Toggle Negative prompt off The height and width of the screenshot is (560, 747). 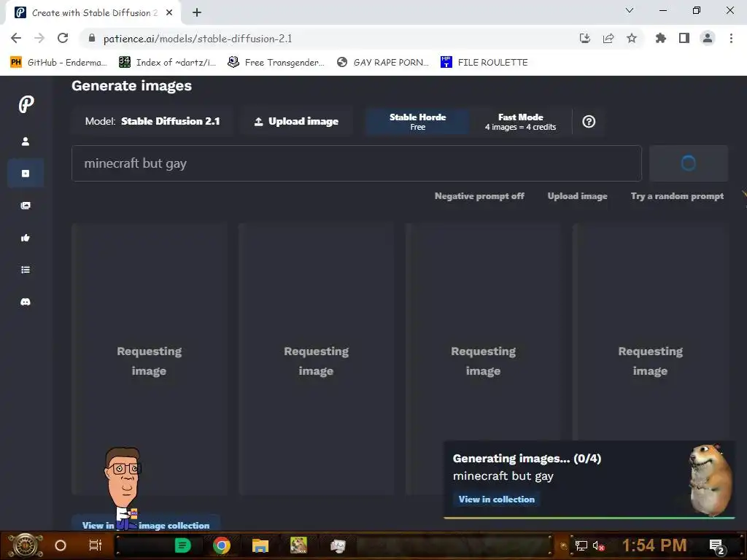tap(479, 196)
